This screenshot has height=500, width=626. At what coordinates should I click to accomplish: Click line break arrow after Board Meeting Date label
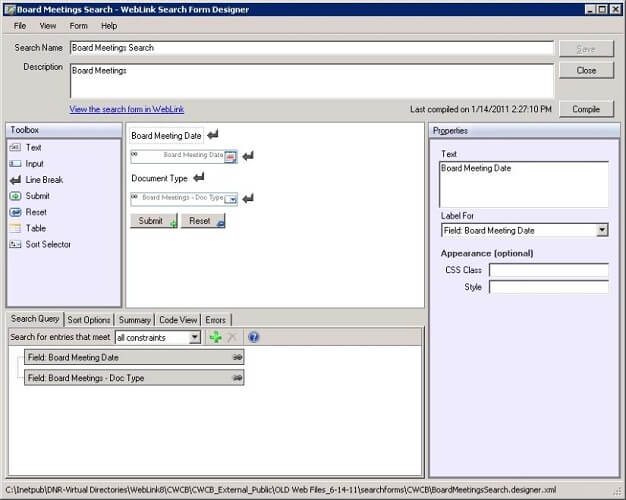[x=213, y=134]
